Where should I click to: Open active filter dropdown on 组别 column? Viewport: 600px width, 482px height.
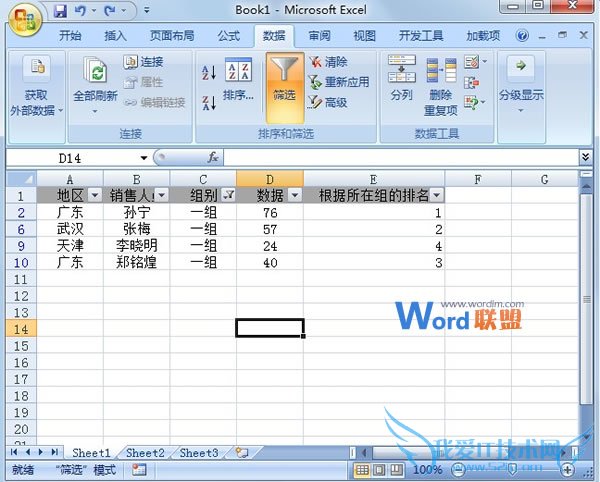pyautogui.click(x=228, y=195)
